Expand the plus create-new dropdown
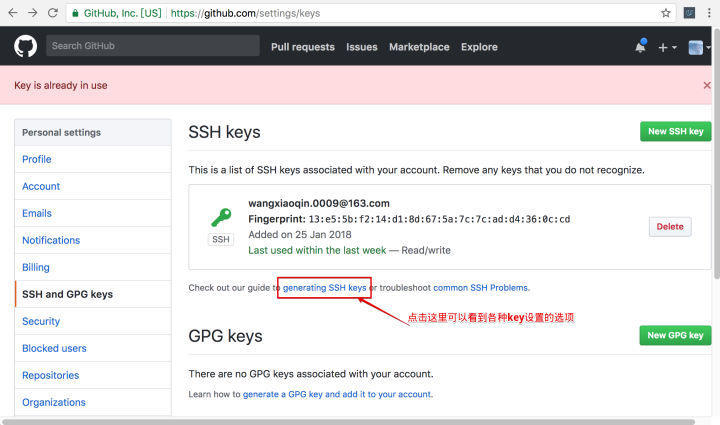The image size is (720, 425). click(x=667, y=47)
